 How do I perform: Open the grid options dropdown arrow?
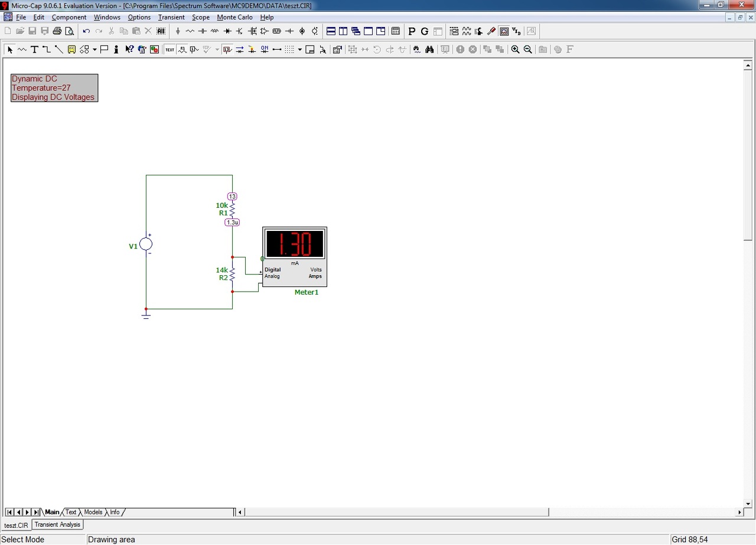[x=300, y=50]
